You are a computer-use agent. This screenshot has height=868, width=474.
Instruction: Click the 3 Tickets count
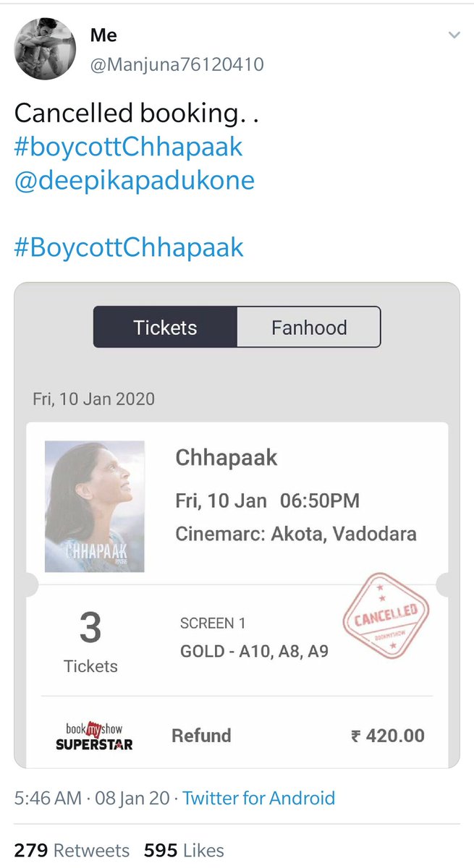[90, 640]
